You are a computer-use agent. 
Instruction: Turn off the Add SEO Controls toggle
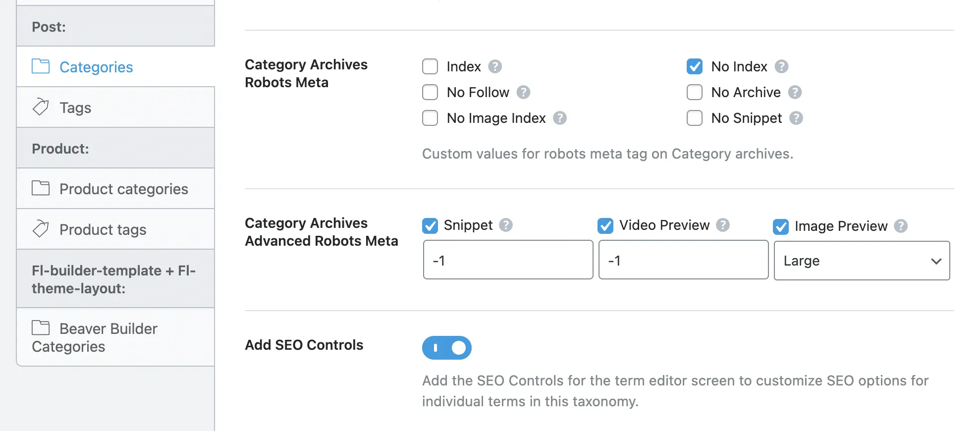pyautogui.click(x=447, y=348)
